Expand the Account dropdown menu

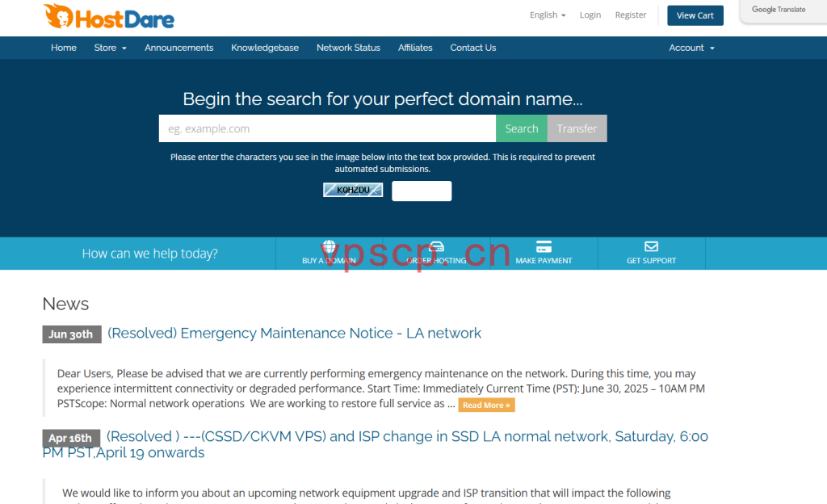click(691, 48)
